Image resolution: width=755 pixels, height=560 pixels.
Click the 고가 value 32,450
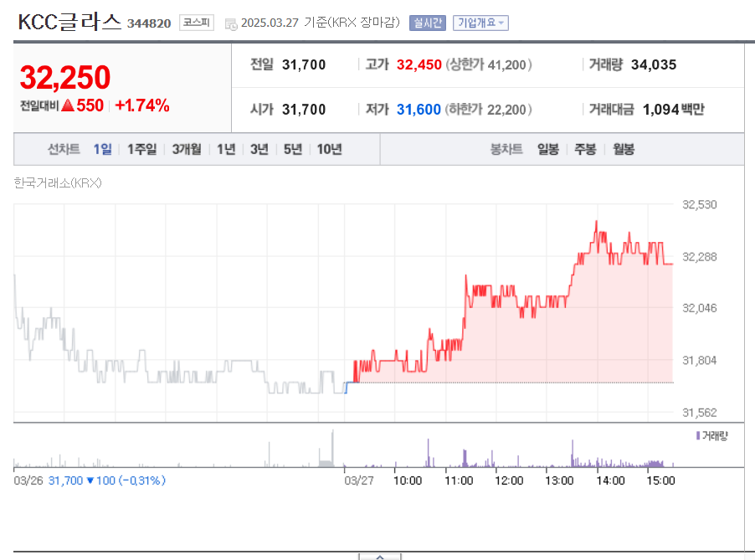click(419, 64)
